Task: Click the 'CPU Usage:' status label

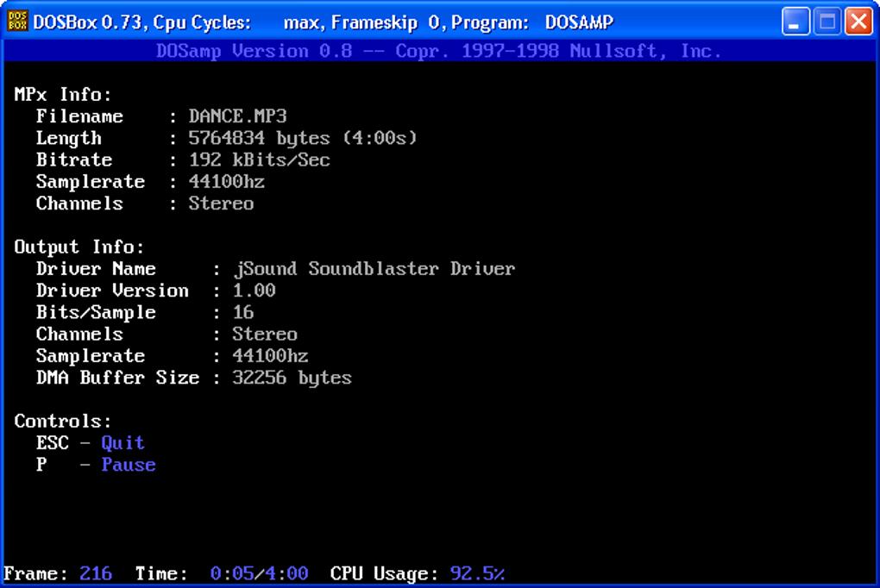Action: pyautogui.click(x=385, y=574)
